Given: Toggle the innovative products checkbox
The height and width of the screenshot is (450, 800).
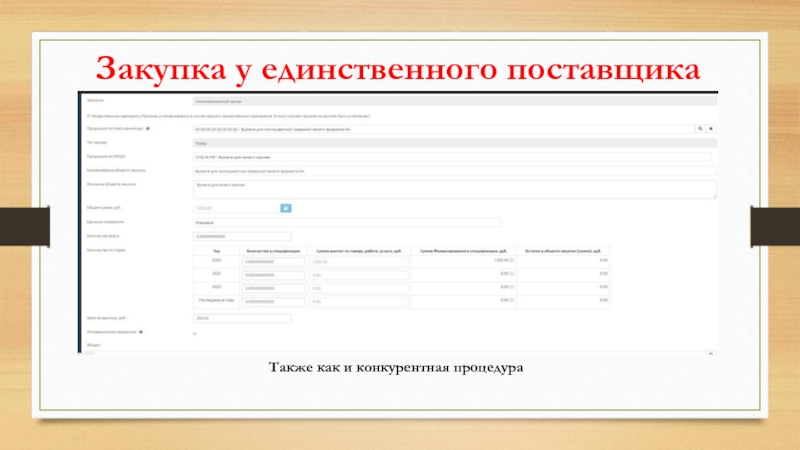Looking at the screenshot, I should pyautogui.click(x=194, y=332).
